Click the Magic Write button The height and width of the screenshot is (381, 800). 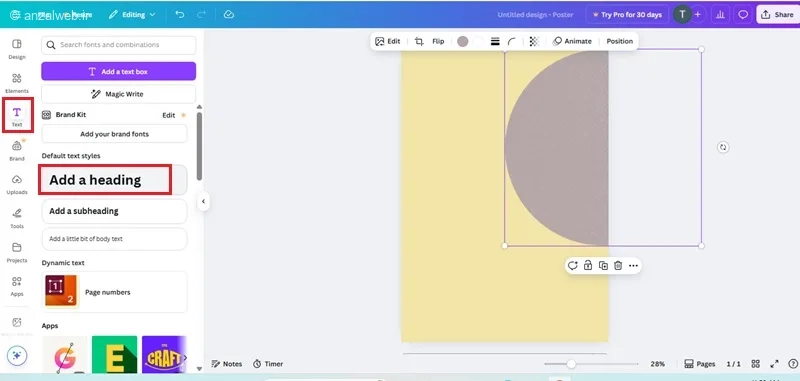click(118, 94)
